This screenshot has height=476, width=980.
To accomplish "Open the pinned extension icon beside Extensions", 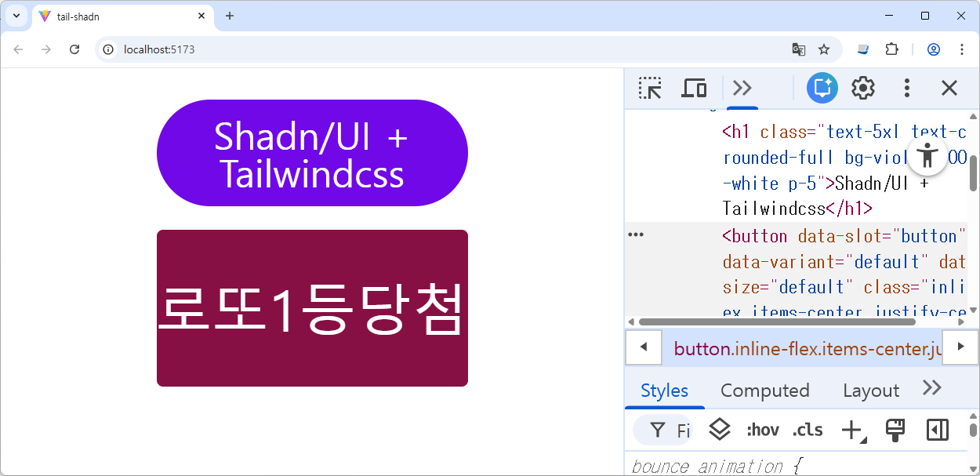I will 863,49.
